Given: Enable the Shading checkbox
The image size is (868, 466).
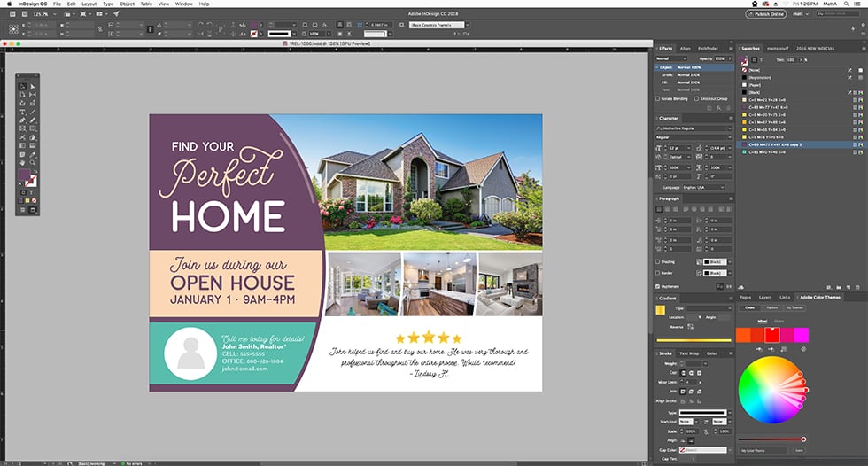Looking at the screenshot, I should point(657,261).
